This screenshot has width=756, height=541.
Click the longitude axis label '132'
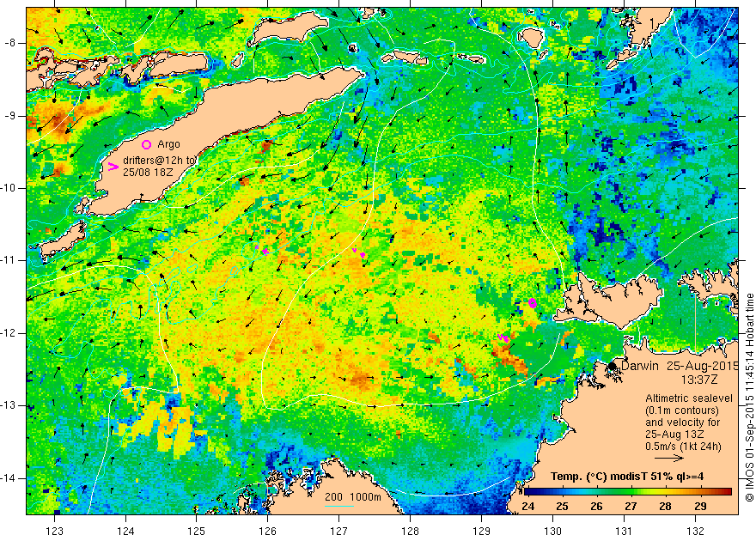[x=695, y=531]
